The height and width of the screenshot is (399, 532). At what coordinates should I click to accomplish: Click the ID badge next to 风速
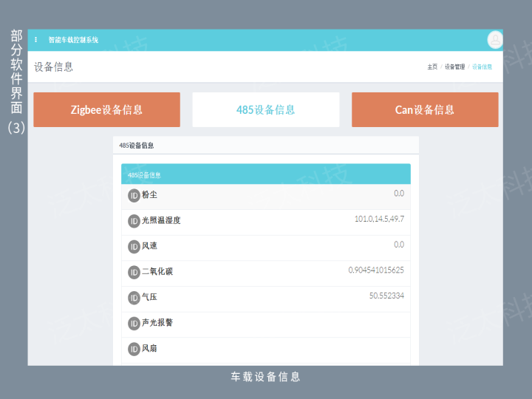tap(134, 246)
